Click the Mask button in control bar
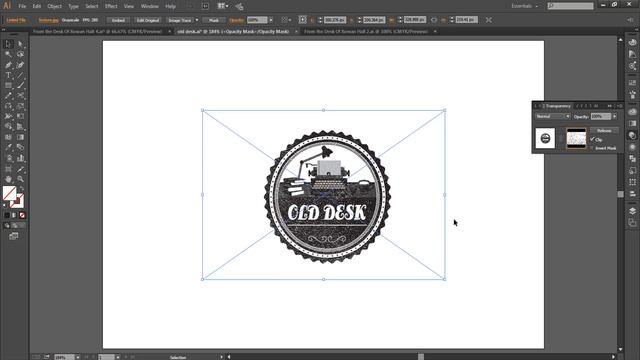This screenshot has height=360, width=640. pos(214,20)
